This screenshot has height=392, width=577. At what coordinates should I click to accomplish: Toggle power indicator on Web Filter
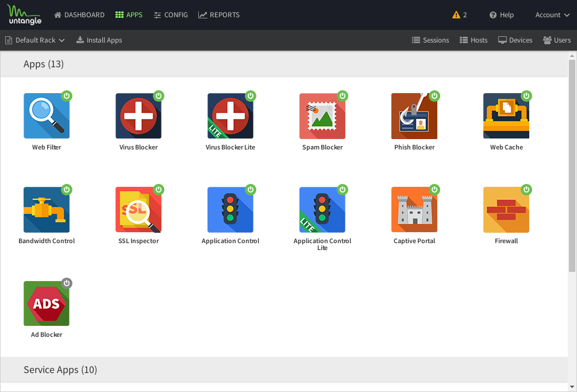[67, 95]
